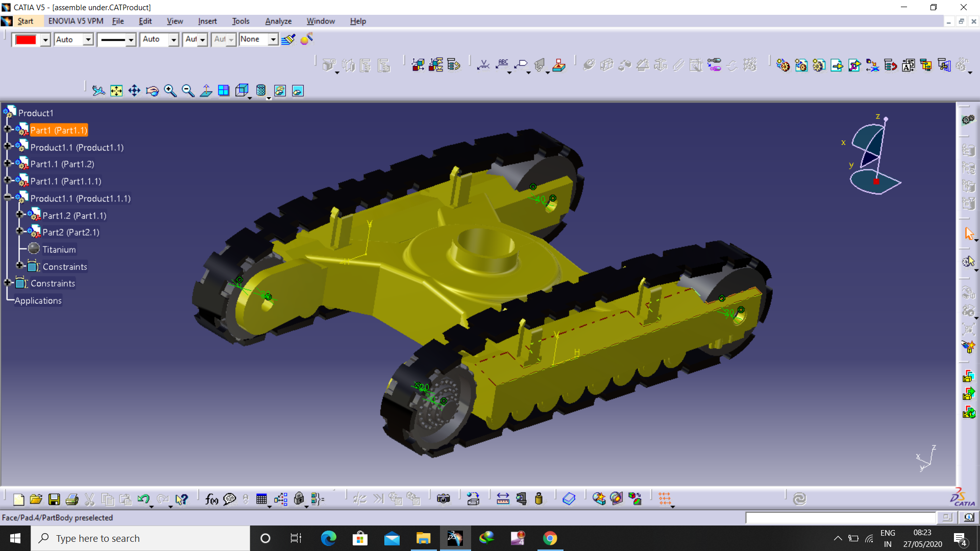Viewport: 980px width, 551px height.
Task: Expand the Part1 (Part1.1) tree node
Action: [7, 130]
